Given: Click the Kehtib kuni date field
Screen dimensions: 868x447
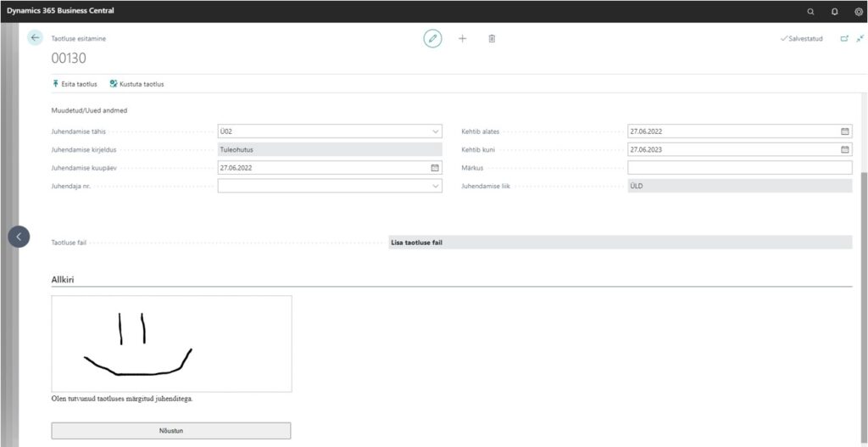Looking at the screenshot, I should 739,149.
